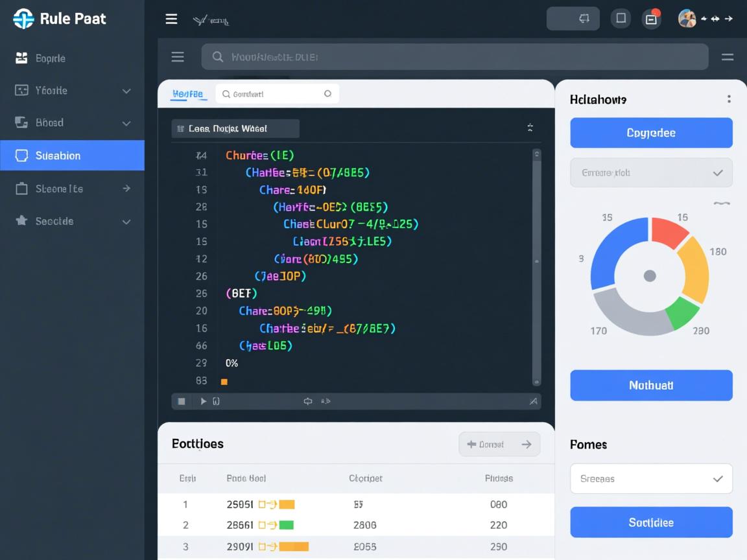Click the circle icon in the Gomtvat search box
The image size is (747, 560).
tap(327, 94)
